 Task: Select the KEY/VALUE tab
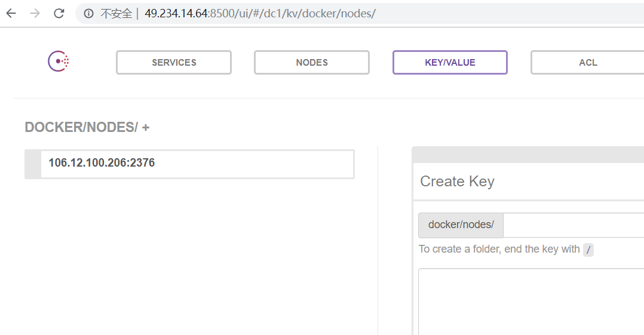(450, 62)
